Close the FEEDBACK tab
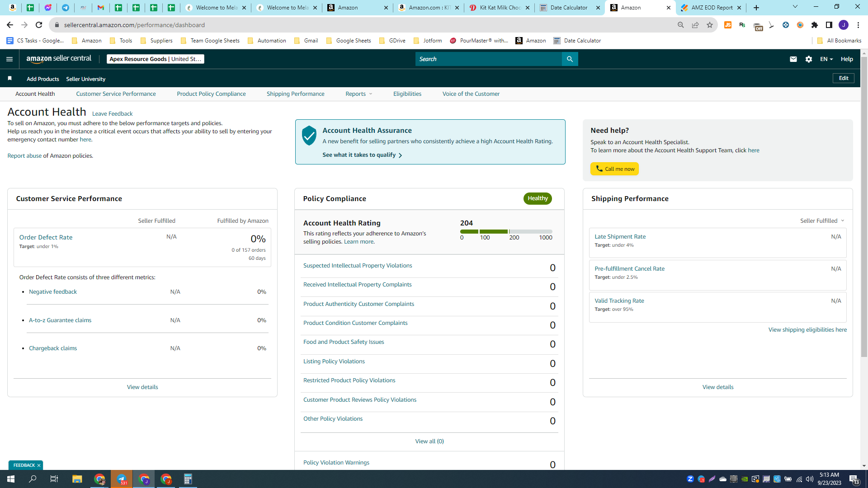Image resolution: width=868 pixels, height=488 pixels. [x=39, y=465]
